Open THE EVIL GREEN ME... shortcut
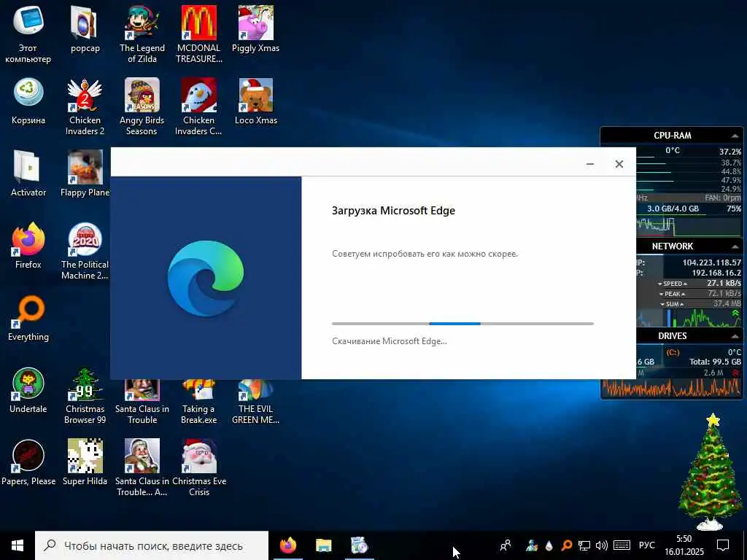This screenshot has width=747, height=560. pyautogui.click(x=256, y=402)
